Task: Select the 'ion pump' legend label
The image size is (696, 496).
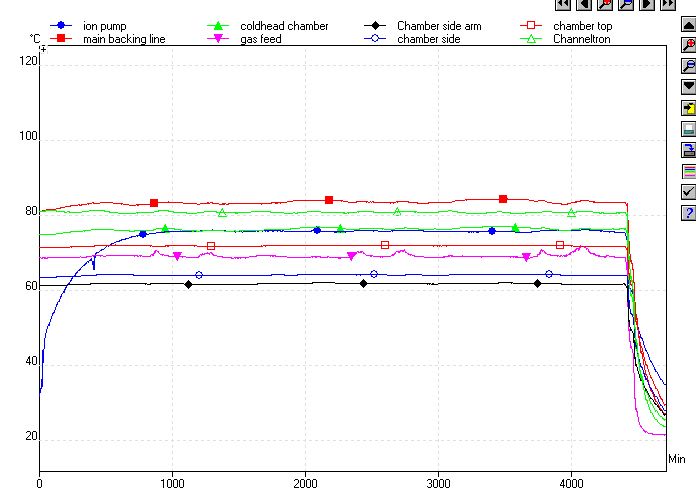Action: click(x=105, y=26)
